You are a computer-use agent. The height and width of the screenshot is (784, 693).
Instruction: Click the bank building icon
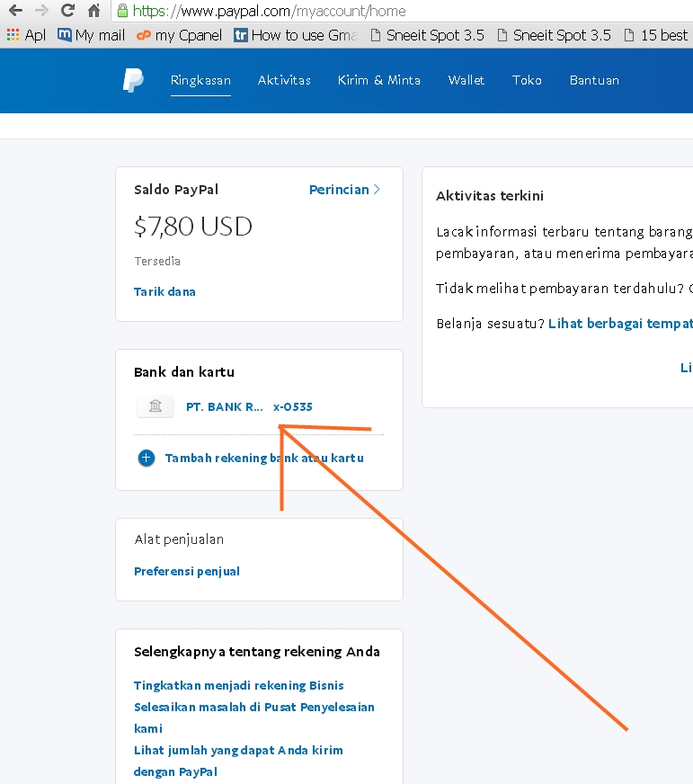[155, 407]
